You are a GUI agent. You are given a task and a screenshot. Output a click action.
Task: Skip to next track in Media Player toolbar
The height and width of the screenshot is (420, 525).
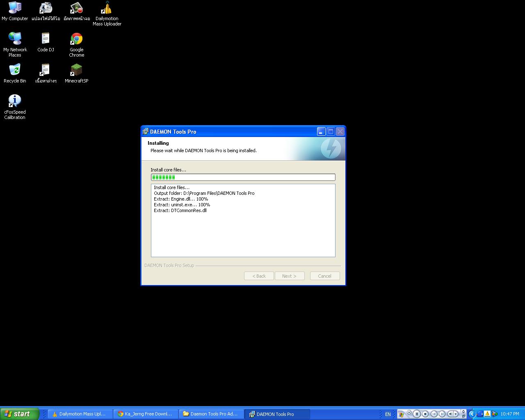(x=442, y=414)
